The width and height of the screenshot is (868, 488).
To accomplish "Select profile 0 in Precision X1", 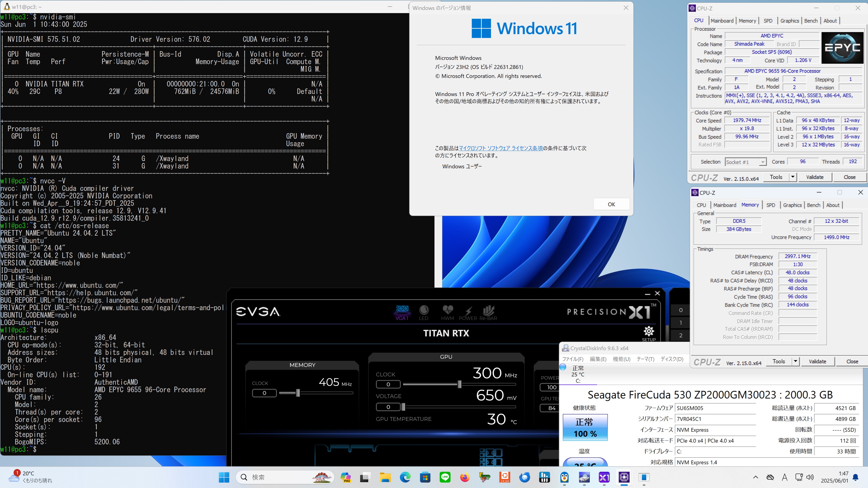I will (681, 310).
